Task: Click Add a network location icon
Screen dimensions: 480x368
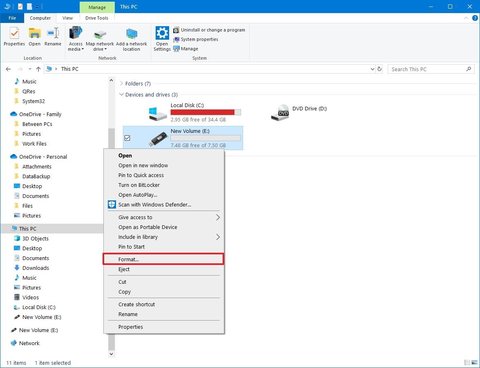Action: tap(131, 39)
